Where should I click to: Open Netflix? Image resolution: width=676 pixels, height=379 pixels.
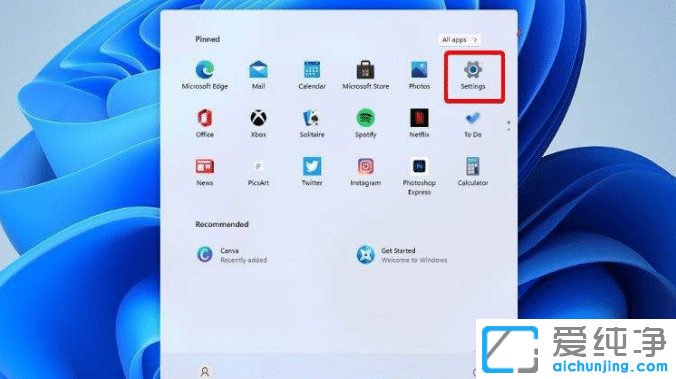419,123
